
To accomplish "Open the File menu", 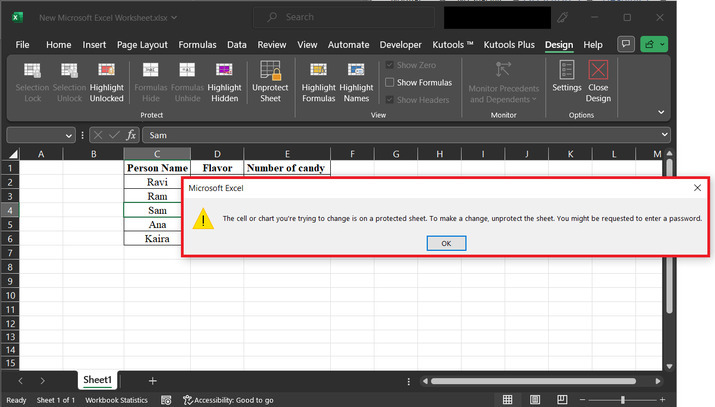I will pyautogui.click(x=22, y=45).
